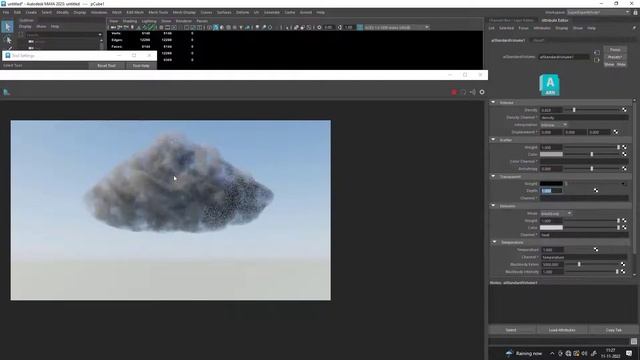This screenshot has height=360, width=640.
Task: Stop the render with red button
Action: (x=453, y=92)
